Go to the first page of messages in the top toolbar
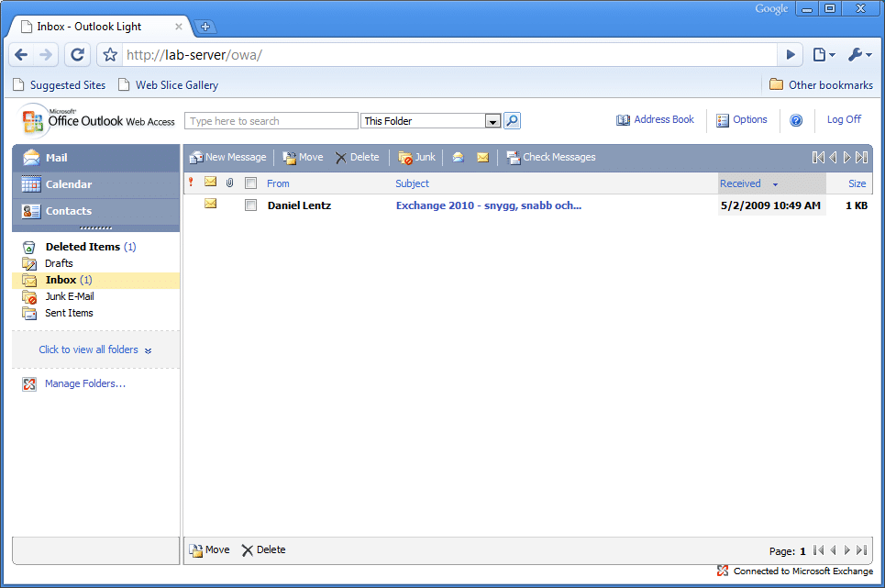885x588 pixels. click(818, 158)
